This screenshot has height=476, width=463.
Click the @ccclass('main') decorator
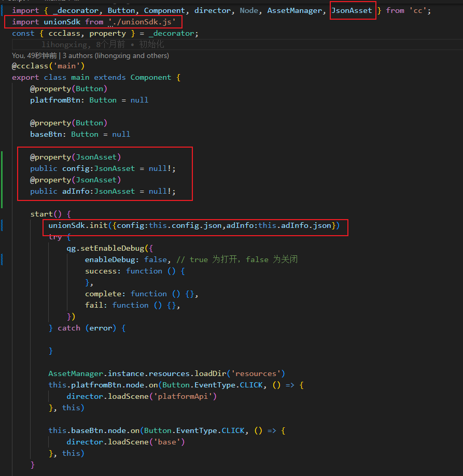48,66
